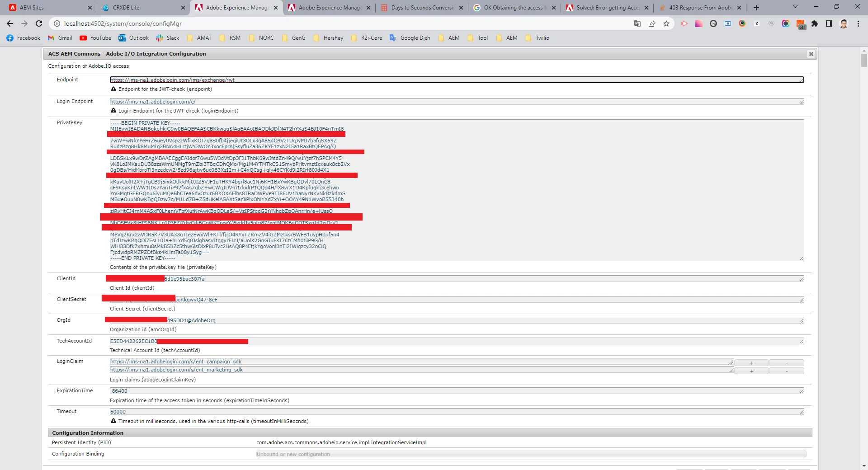Open the Hershey bookmark folder
Screen dimensions: 868x470
[328, 38]
